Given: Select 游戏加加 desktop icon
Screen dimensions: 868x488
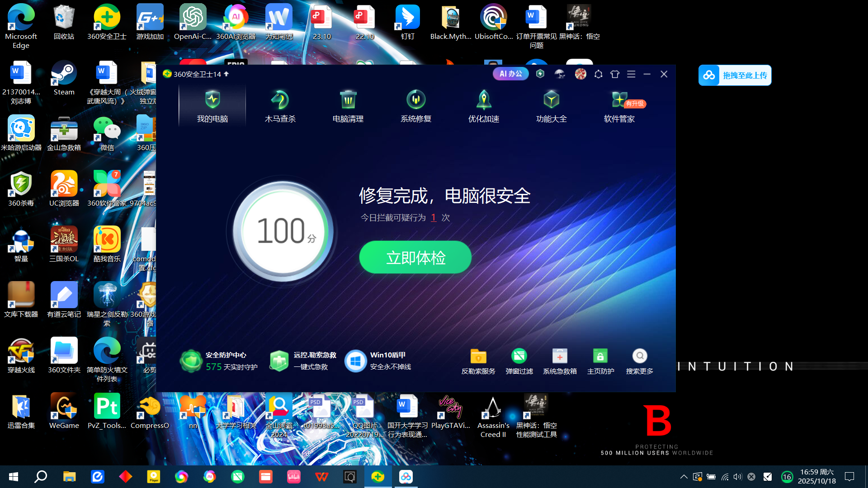Looking at the screenshot, I should [150, 23].
